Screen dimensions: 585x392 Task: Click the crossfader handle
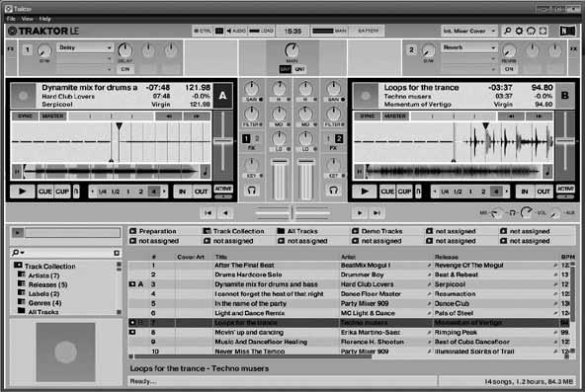click(x=292, y=212)
